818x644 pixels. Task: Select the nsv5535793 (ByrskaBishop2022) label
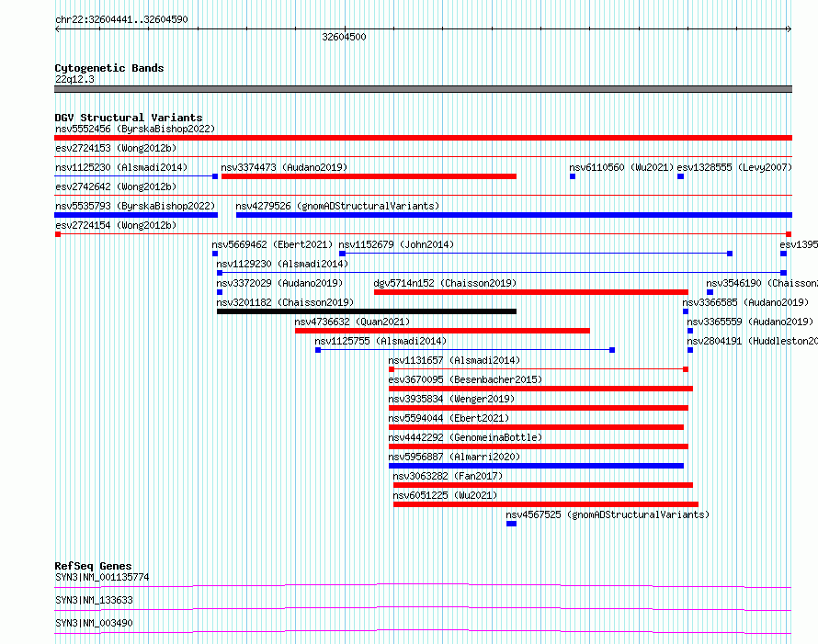(135, 206)
